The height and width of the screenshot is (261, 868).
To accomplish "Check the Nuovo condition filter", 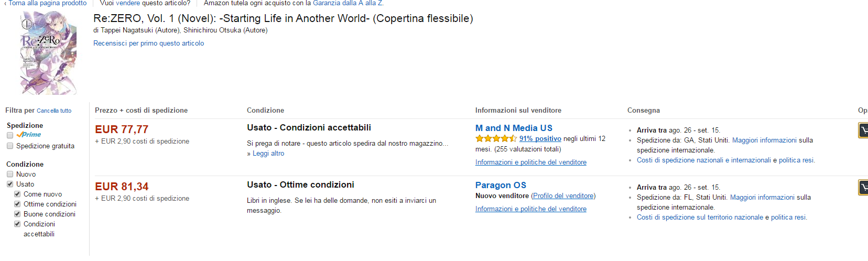I will pyautogui.click(x=10, y=174).
